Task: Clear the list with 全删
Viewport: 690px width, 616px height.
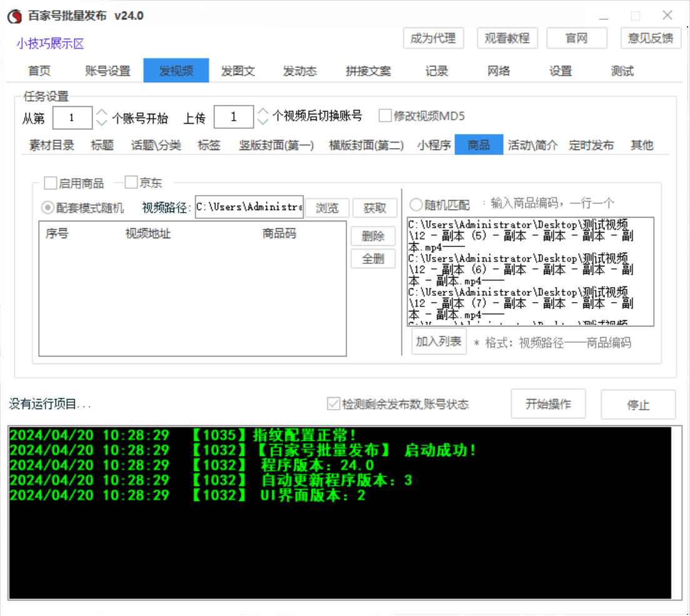Action: coord(373,259)
